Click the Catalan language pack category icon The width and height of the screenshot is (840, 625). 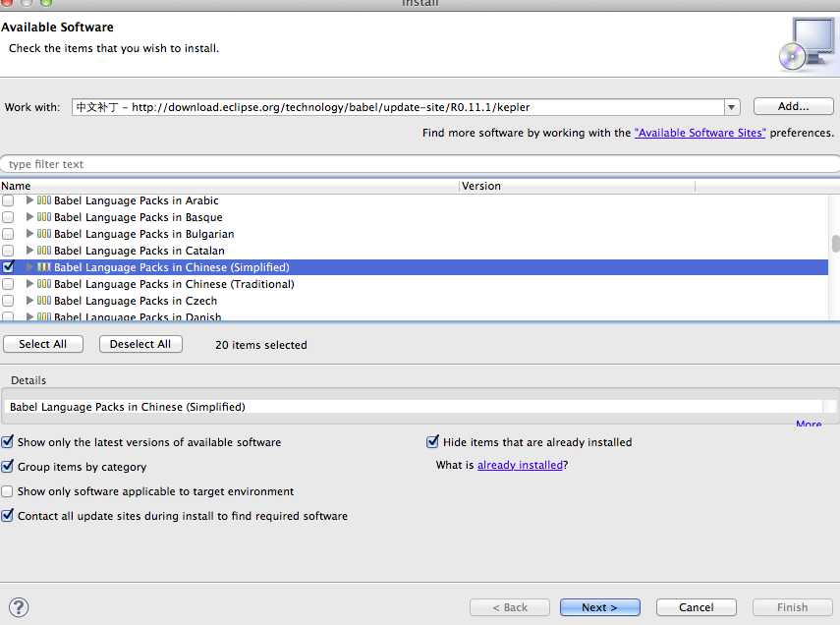[44, 251]
